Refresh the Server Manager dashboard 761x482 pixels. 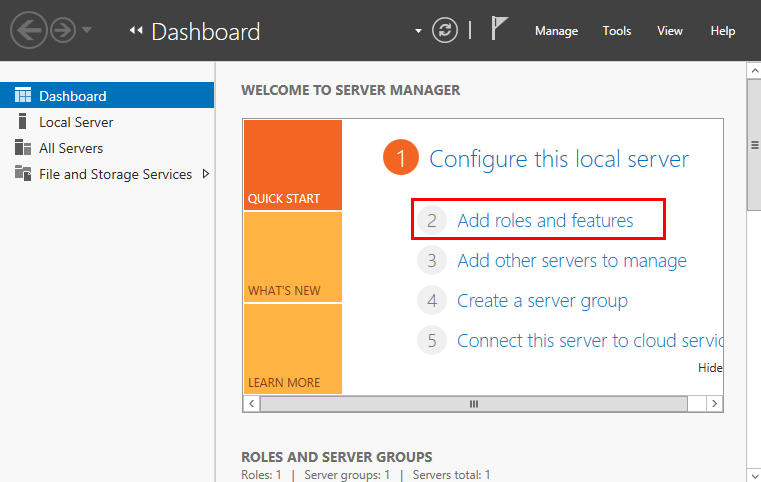pos(445,30)
